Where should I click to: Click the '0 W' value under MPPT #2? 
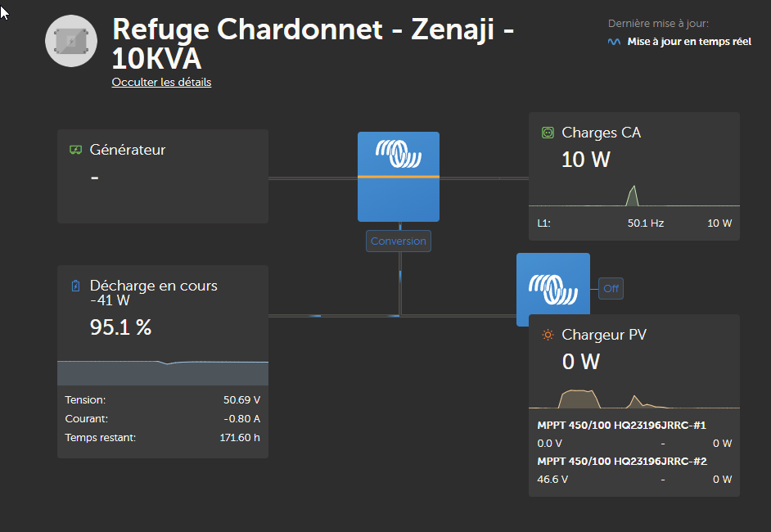723,480
